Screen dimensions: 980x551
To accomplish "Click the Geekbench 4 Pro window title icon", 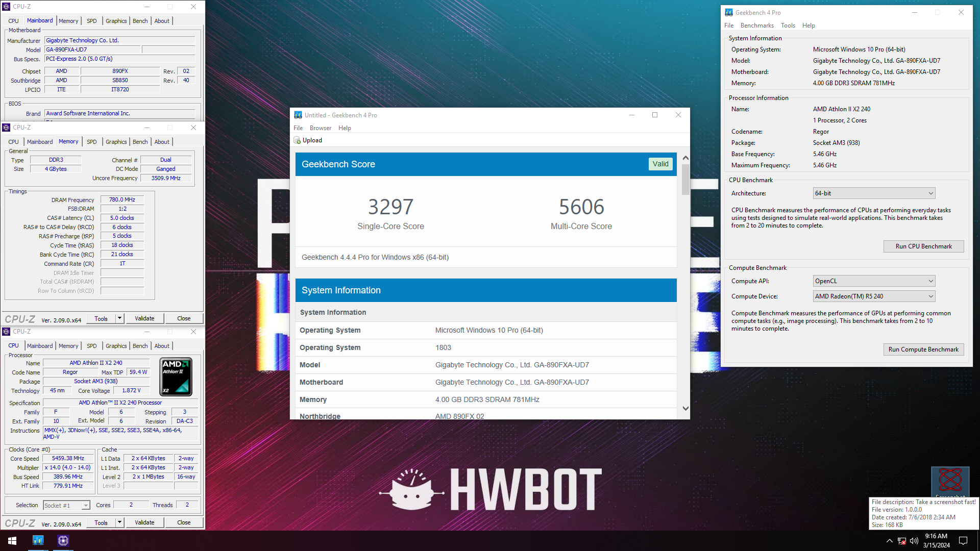I will click(x=729, y=12).
